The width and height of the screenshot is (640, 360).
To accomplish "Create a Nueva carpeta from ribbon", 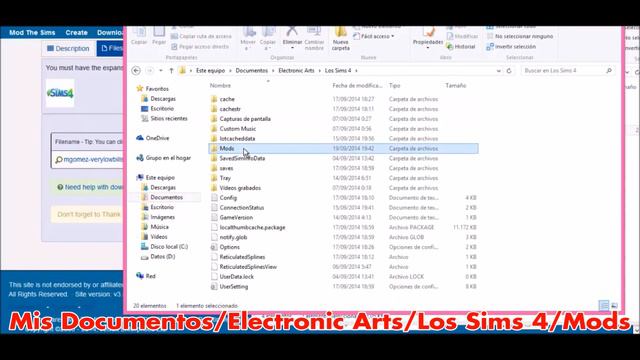I will [x=340, y=39].
